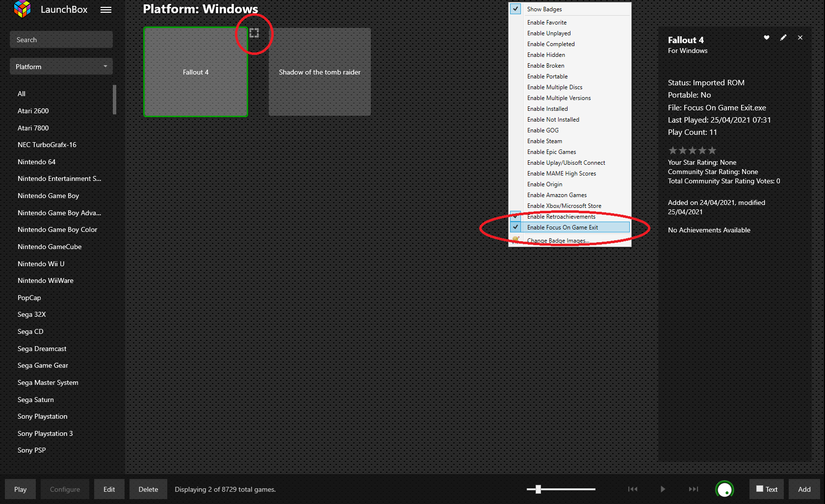Viewport: 825px width, 504px height.
Task: Toggle the Text view checkbox
Action: 760,489
